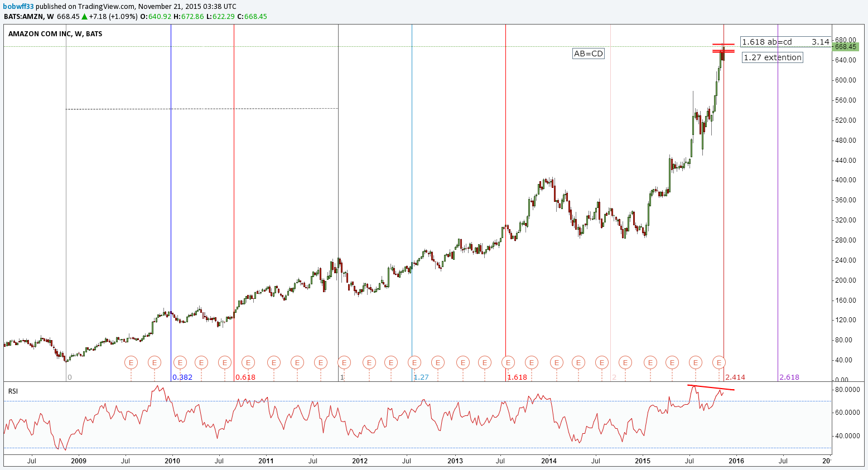Click the earnings E marker nearest 0.382 line

180,362
